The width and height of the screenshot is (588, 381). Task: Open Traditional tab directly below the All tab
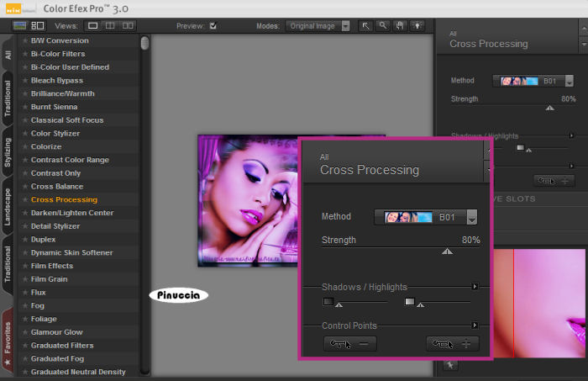(x=8, y=98)
